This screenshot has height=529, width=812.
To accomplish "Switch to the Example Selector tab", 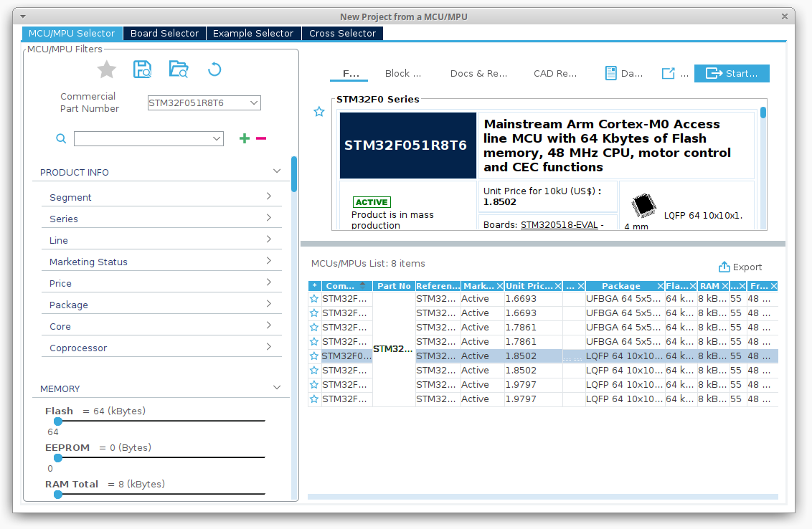I will click(x=253, y=33).
